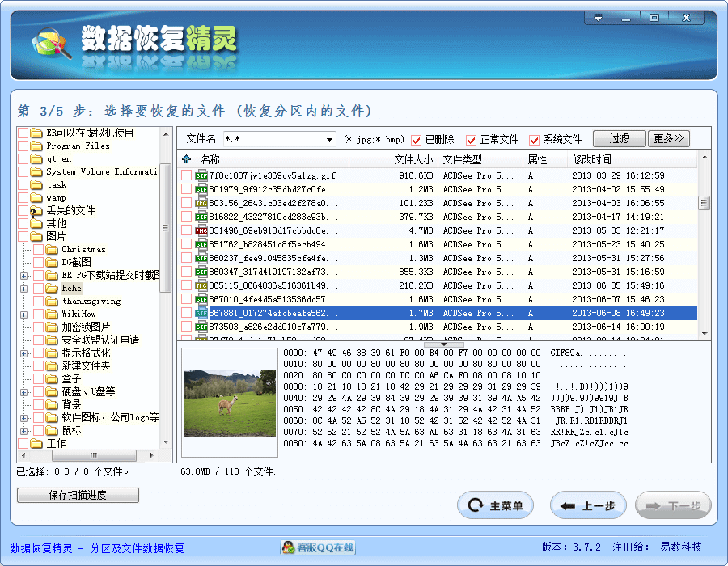
Task: Sort by the 名称 column header
Action: (x=272, y=159)
